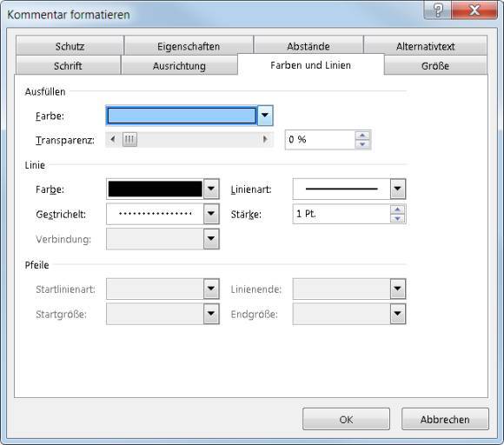
Task: Open the Linienart dropdown
Action: point(398,189)
